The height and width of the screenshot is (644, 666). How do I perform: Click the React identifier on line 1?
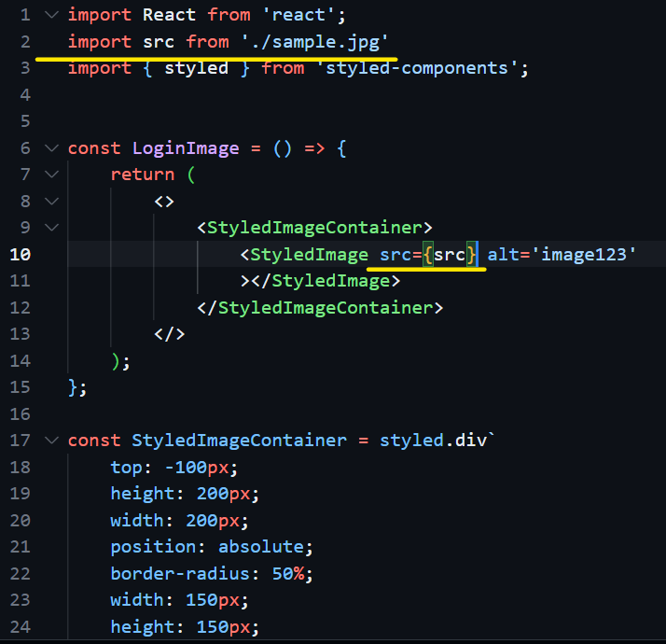click(x=170, y=15)
